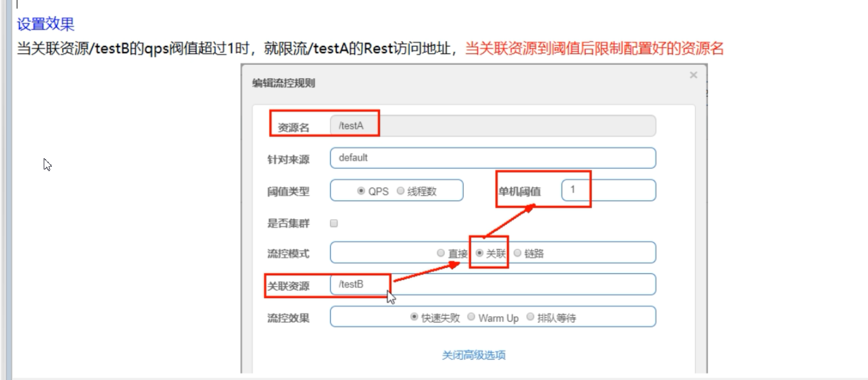Viewport: 868px width, 380px height.
Task: Click the 针对来源 field showing default
Action: point(493,158)
